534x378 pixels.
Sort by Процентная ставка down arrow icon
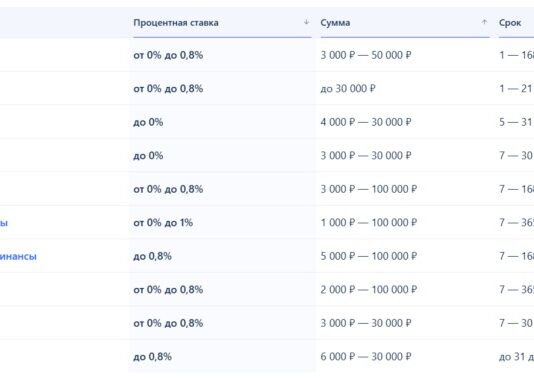307,22
